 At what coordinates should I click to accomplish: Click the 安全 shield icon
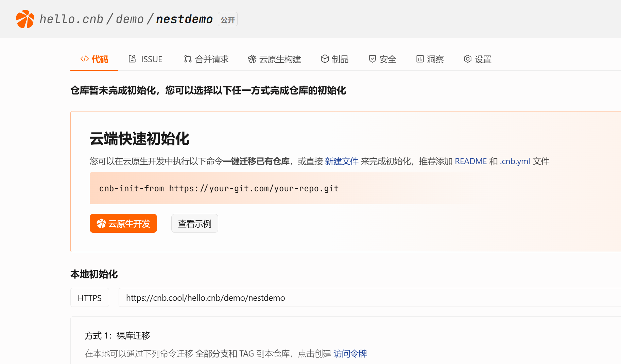[372, 59]
